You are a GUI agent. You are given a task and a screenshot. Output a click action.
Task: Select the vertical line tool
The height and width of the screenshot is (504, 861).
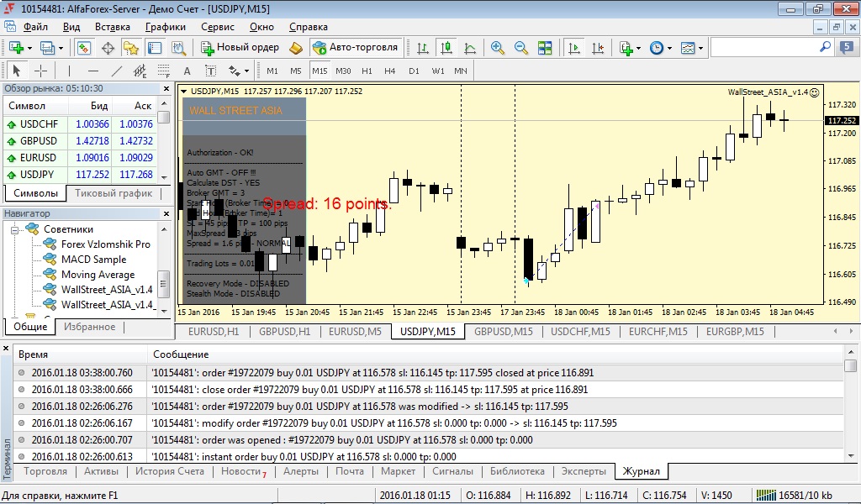(69, 71)
